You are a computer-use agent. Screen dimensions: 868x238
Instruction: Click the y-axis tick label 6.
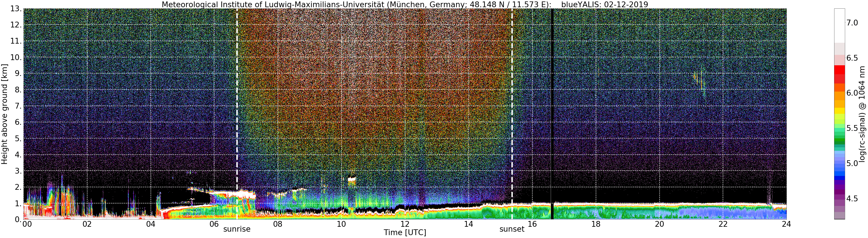[18, 122]
